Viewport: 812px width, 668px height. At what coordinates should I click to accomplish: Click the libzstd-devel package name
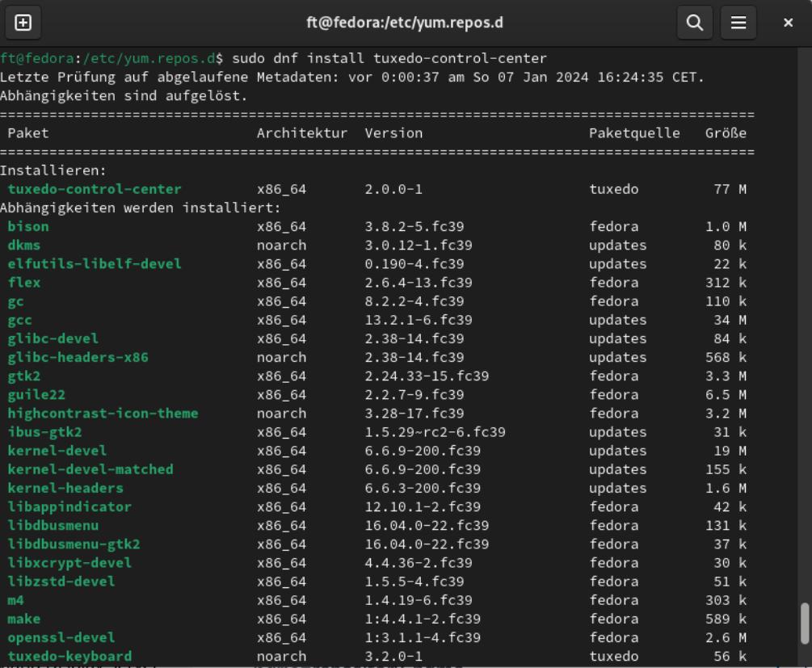[x=61, y=582]
